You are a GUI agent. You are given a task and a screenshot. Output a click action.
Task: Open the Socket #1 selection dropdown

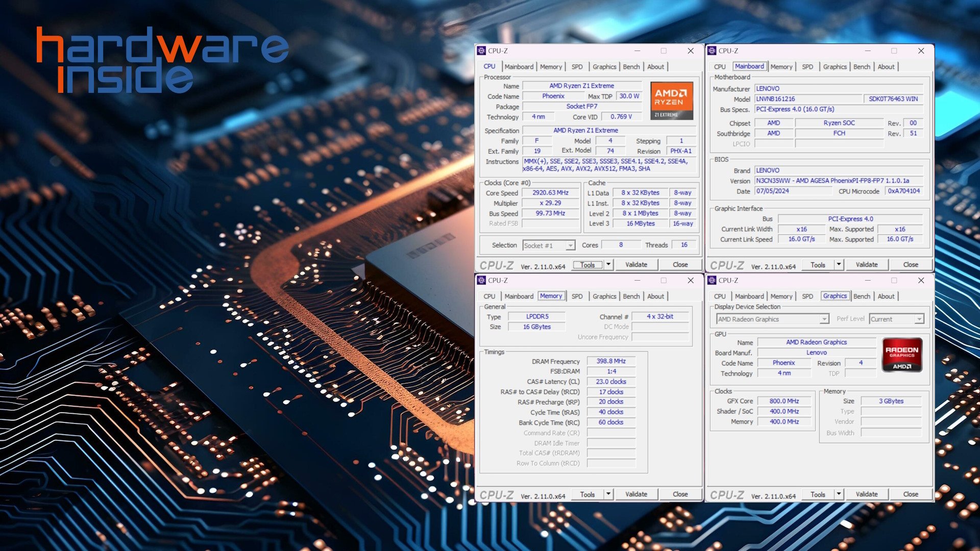tap(570, 245)
